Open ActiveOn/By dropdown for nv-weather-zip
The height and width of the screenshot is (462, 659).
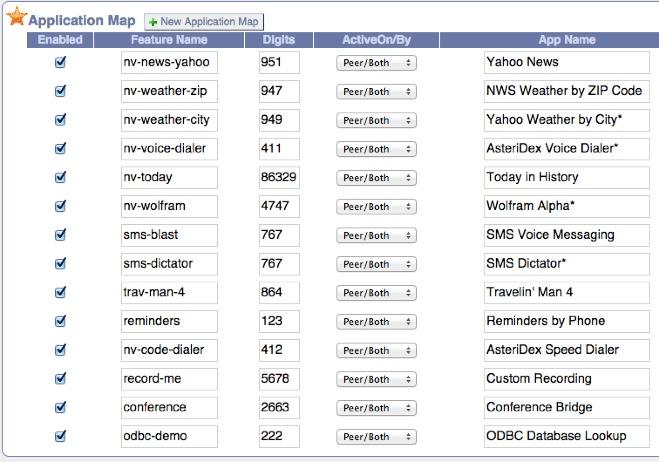click(x=376, y=92)
